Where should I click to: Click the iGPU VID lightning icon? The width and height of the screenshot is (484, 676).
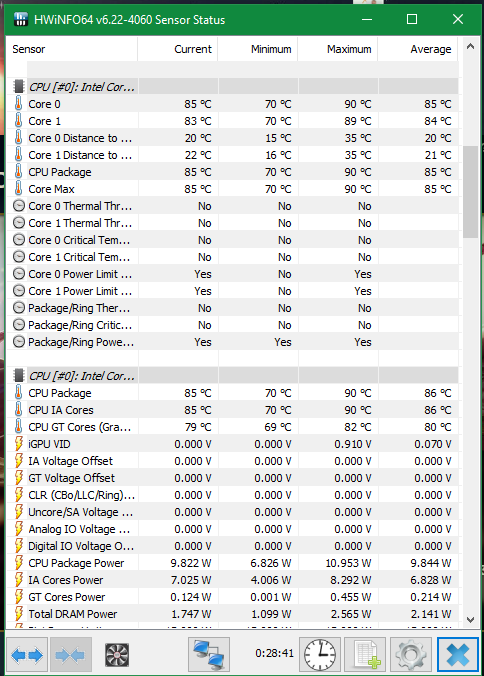coord(19,444)
